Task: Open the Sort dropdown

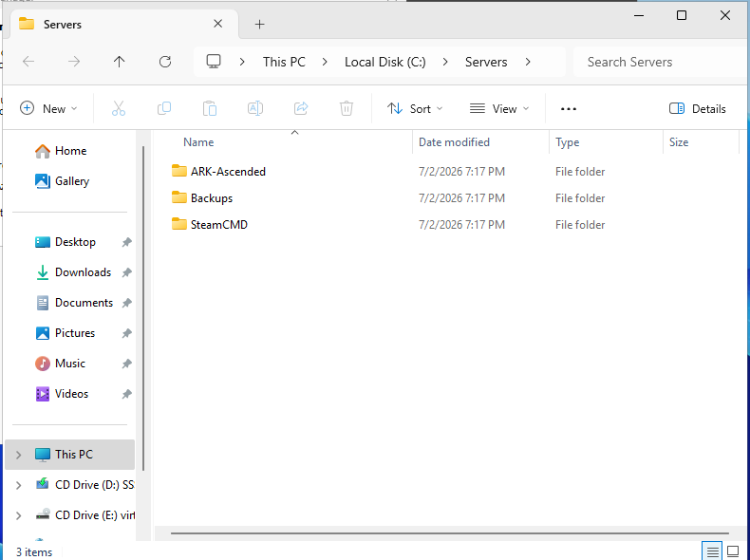Action: (414, 108)
